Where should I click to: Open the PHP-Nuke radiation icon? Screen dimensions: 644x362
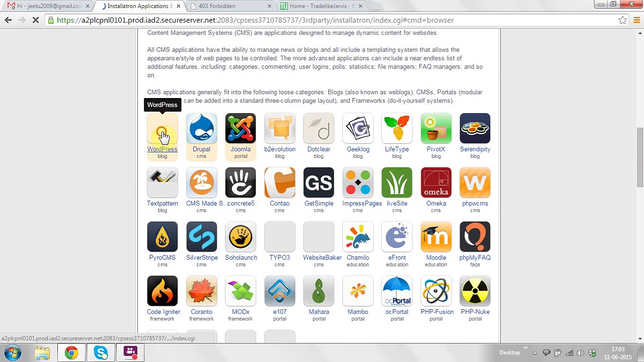pos(475,292)
